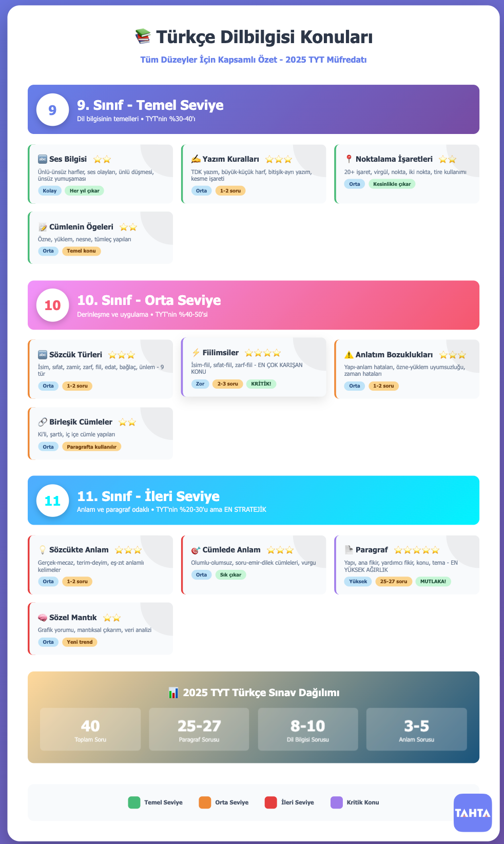Click the TAHTA logo badge
The image size is (504, 844).
473,813
